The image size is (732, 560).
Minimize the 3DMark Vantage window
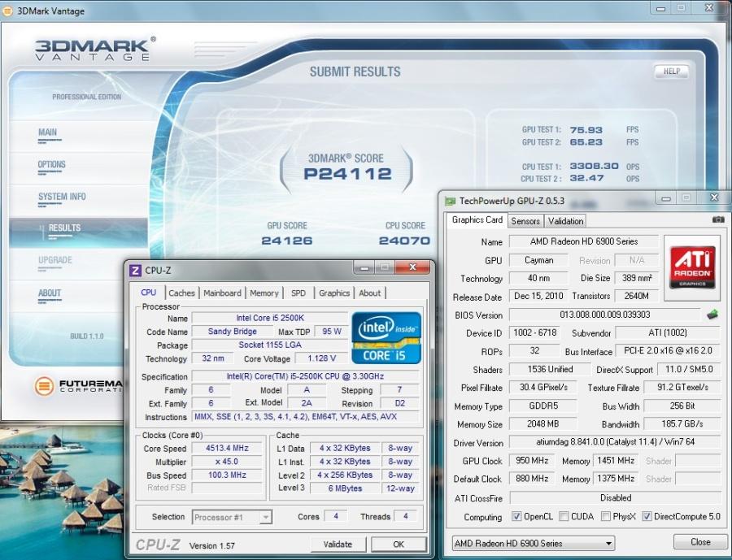(660, 8)
